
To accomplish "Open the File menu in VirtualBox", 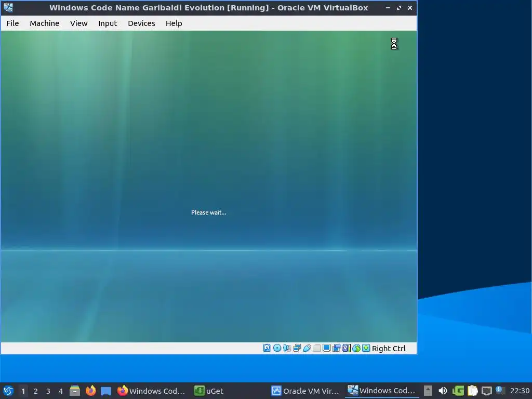I will [12, 23].
